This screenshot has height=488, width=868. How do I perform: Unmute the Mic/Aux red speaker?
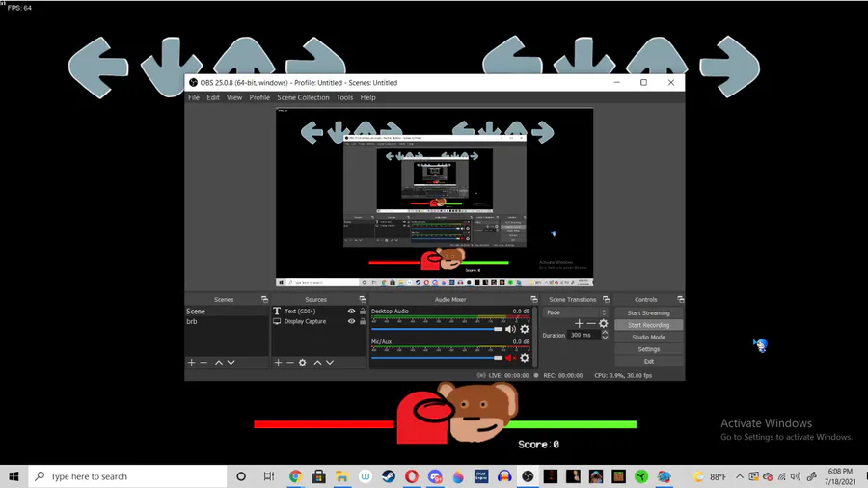click(x=510, y=358)
